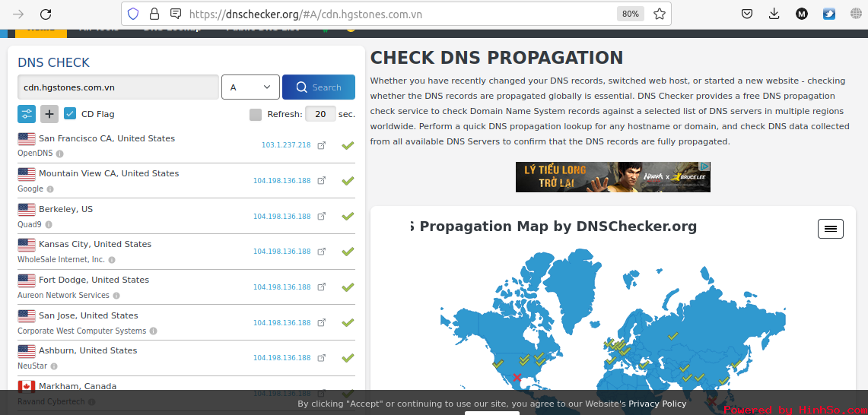
Task: Show info for Google server
Action: [x=49, y=189]
